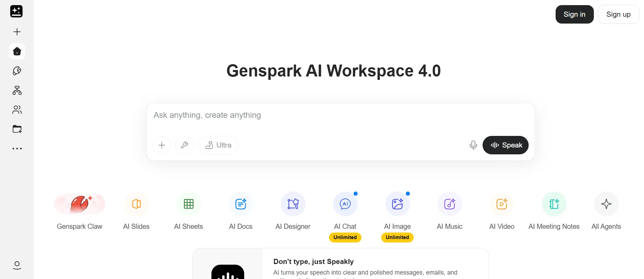Open the planet explore icon in sidebar
This screenshot has width=644, height=279.
click(17, 71)
